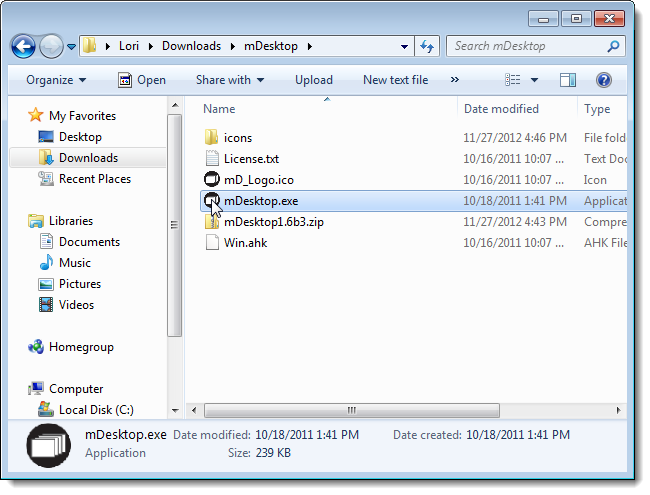650x495 pixels.
Task: Click horizontal scrollbar right arrow
Action: click(618, 410)
